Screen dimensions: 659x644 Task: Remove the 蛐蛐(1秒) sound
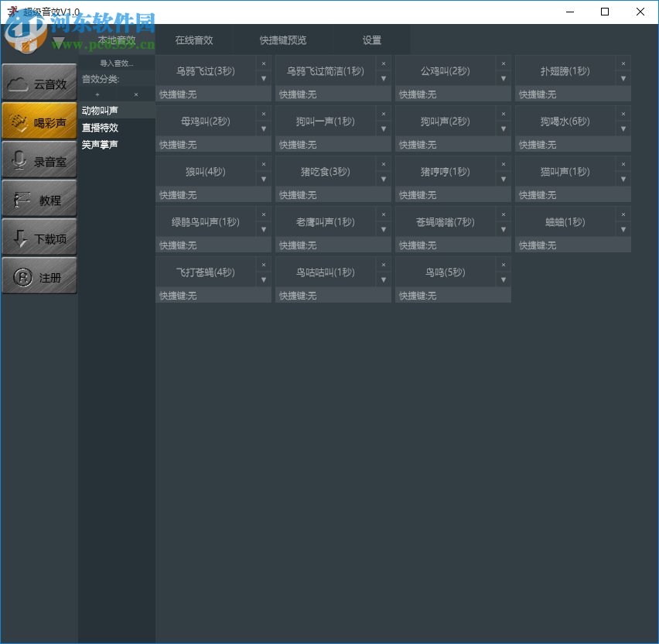(623, 214)
